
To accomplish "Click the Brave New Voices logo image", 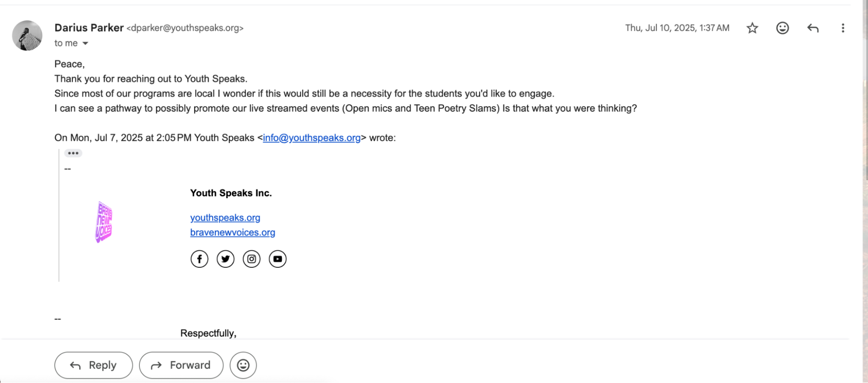I will [104, 222].
